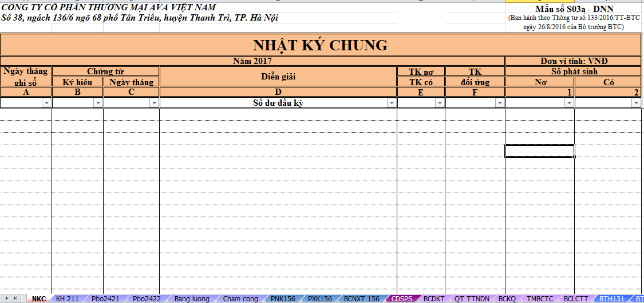
Task: Click the Nợ column header cell
Action: pos(540,82)
